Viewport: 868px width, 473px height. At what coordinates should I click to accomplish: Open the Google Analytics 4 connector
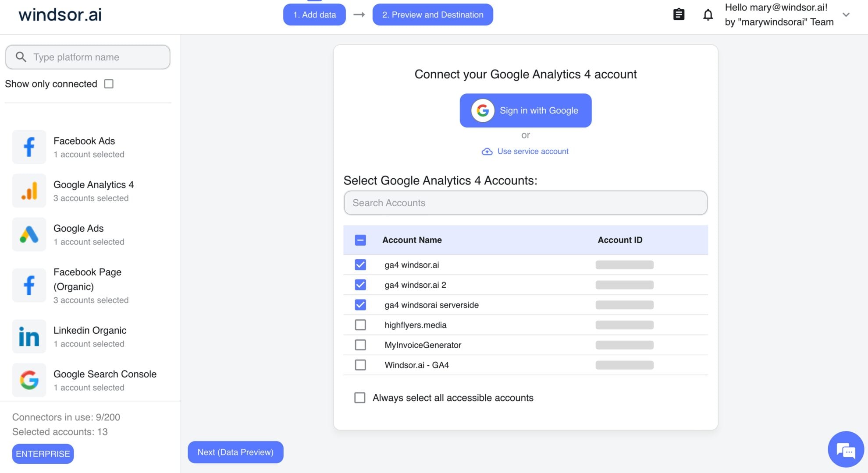[93, 191]
